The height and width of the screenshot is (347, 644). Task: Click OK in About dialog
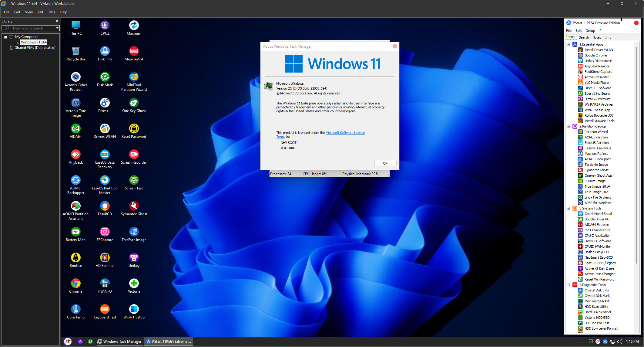385,163
